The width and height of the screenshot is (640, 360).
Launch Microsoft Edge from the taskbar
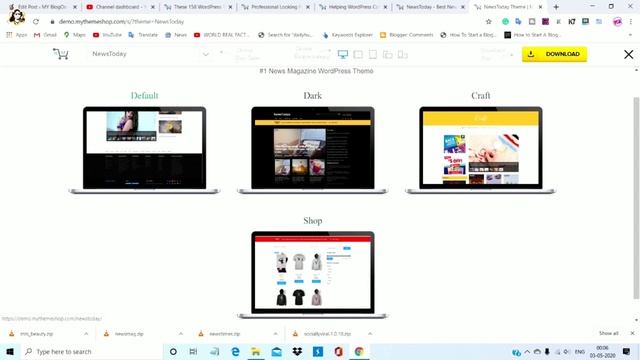236,351
